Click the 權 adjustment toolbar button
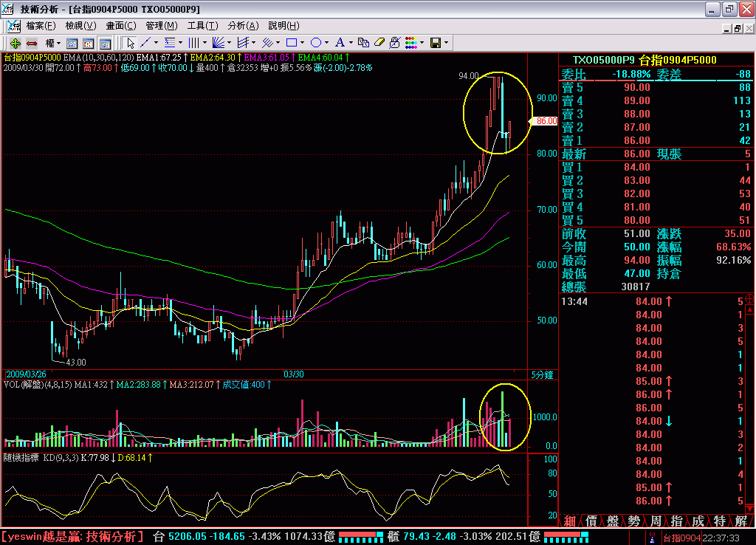Viewport: 756px width, 545px height. pyautogui.click(x=49, y=44)
